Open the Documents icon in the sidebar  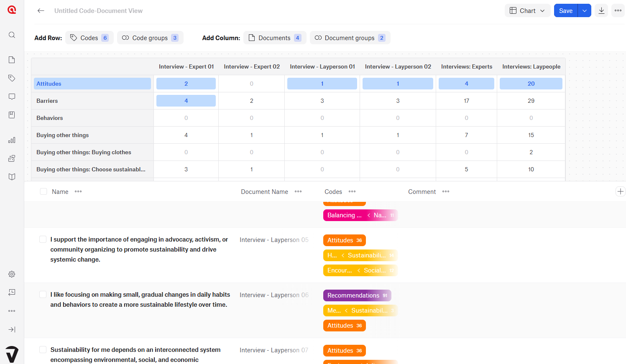click(12, 60)
